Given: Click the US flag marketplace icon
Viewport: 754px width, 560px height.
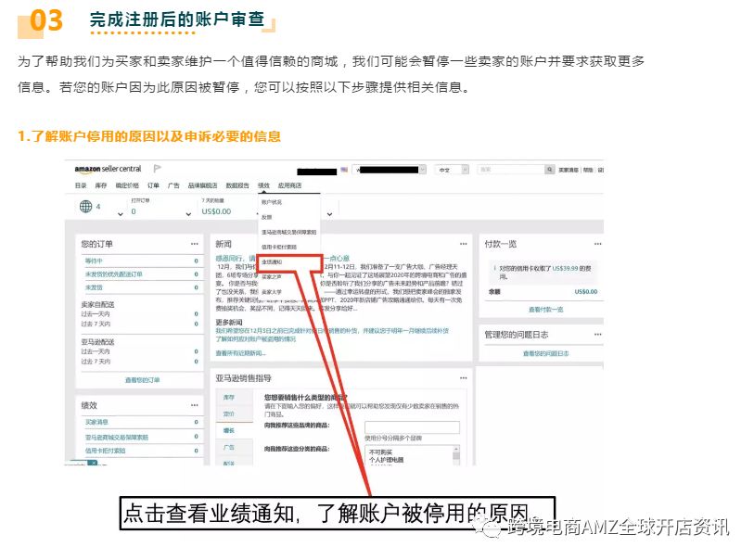Looking at the screenshot, I should pos(344,170).
